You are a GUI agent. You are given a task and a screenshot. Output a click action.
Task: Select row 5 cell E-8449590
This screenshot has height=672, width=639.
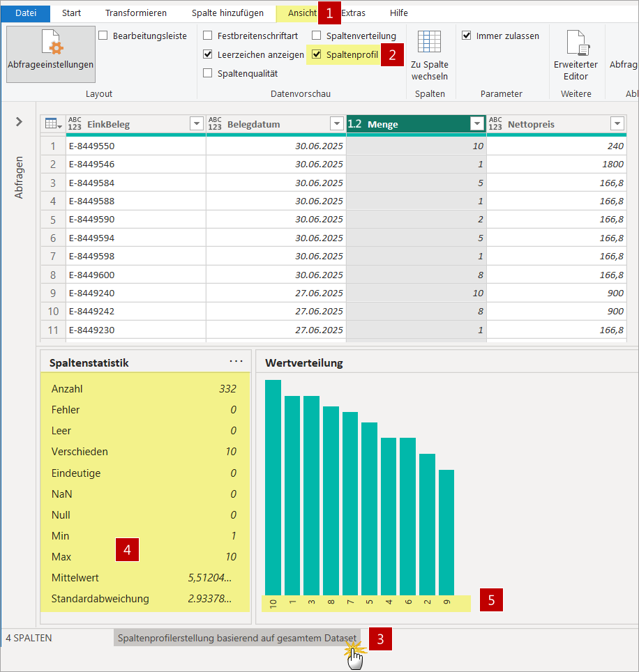pyautogui.click(x=91, y=220)
